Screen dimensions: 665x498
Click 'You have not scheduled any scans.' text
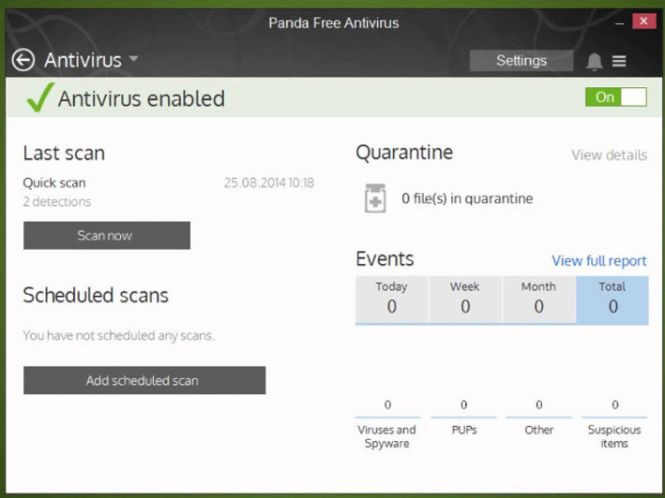coord(119,336)
